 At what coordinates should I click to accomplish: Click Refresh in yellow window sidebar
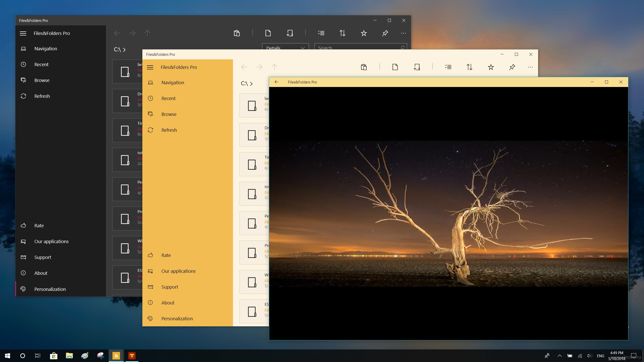(x=188, y=130)
